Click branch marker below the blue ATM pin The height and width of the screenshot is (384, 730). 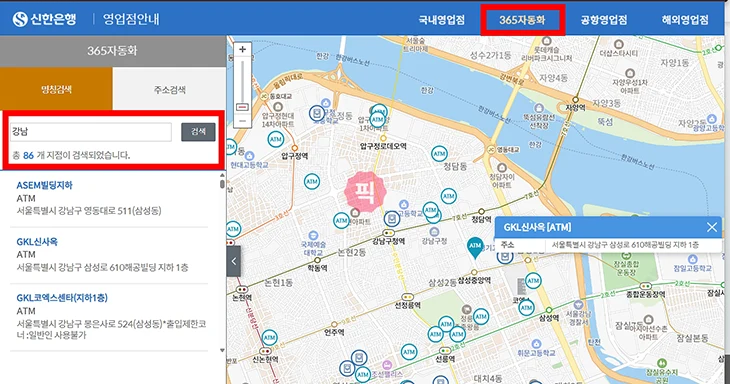coord(505,256)
